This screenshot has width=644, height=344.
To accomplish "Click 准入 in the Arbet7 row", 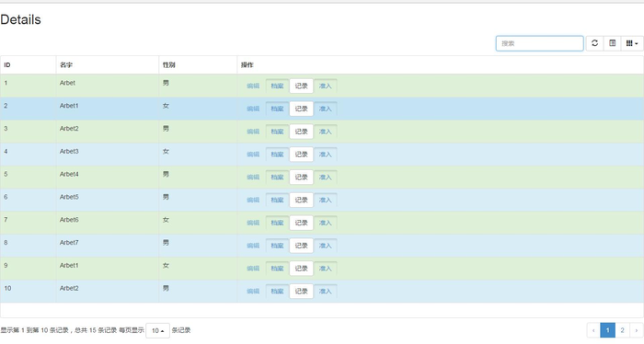I will (326, 246).
